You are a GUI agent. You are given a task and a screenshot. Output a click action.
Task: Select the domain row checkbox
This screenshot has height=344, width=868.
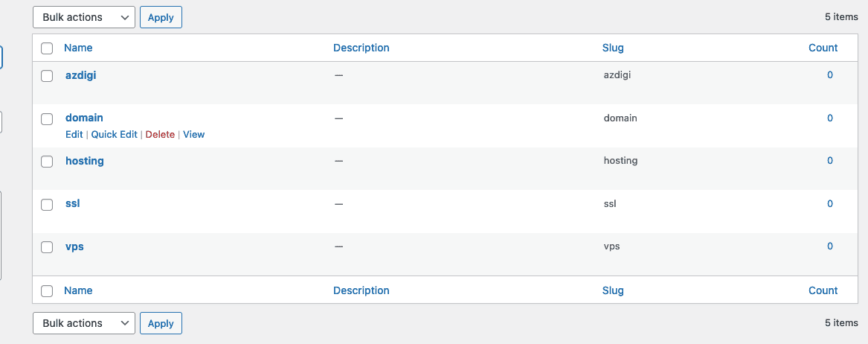pyautogui.click(x=47, y=118)
